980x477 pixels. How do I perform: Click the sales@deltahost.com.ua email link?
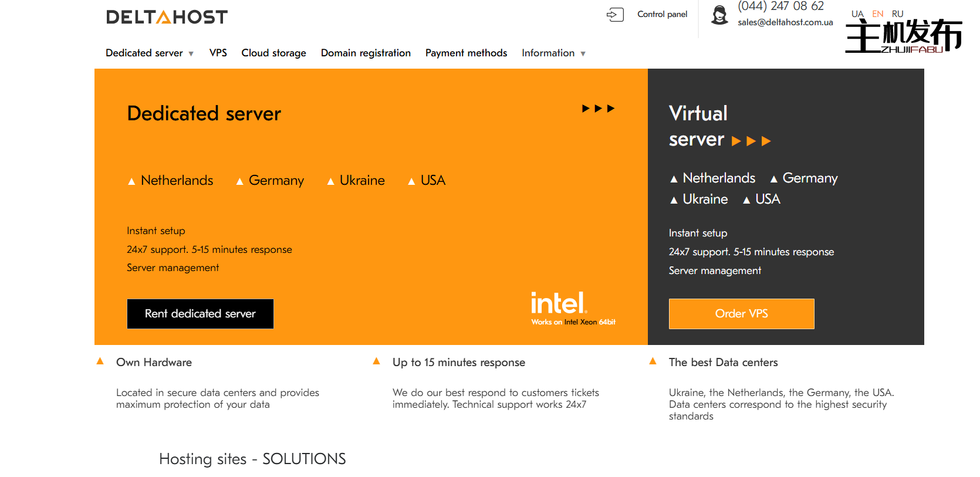point(785,22)
